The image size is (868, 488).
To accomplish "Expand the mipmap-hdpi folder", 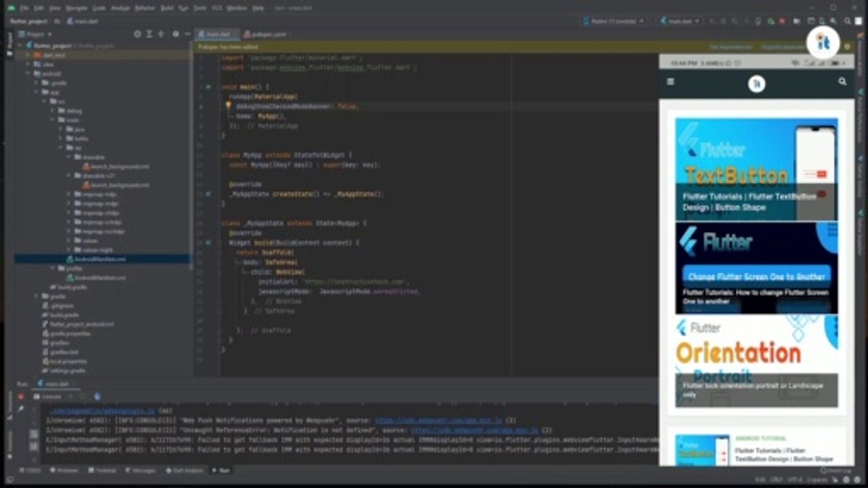I will 68,194.
